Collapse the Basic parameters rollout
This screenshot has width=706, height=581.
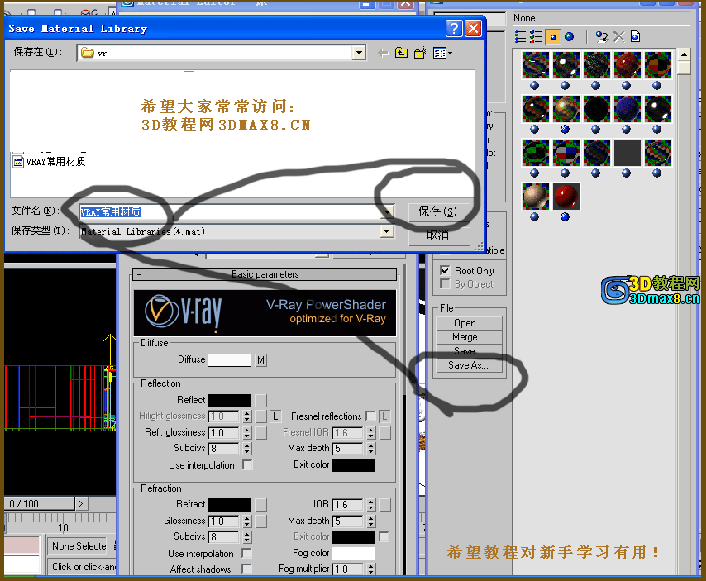pos(264,274)
